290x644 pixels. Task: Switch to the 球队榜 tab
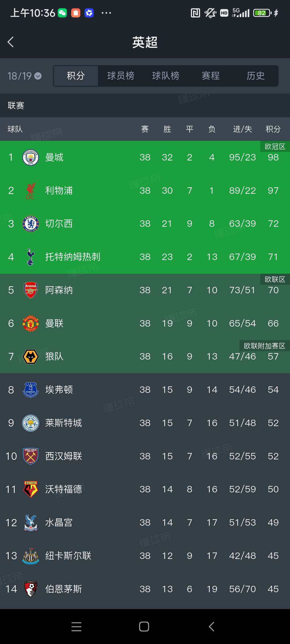166,76
